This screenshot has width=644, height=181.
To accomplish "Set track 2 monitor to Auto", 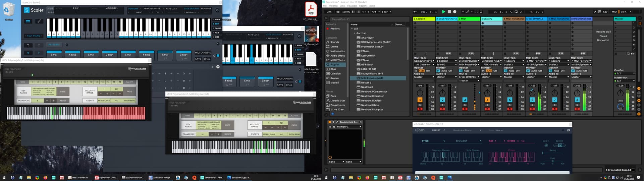I will coord(444,71).
